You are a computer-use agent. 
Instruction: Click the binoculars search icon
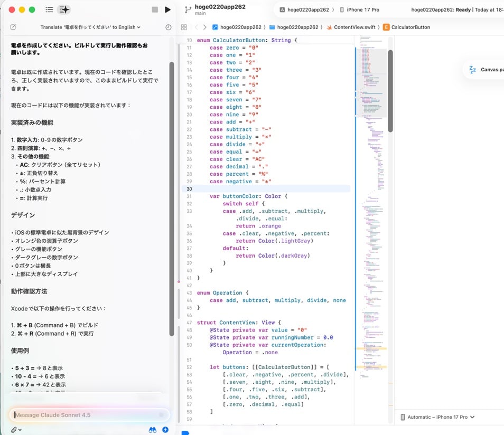153,430
